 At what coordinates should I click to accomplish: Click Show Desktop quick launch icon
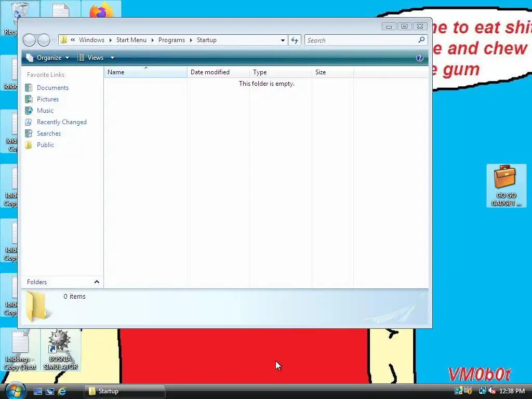(37, 391)
